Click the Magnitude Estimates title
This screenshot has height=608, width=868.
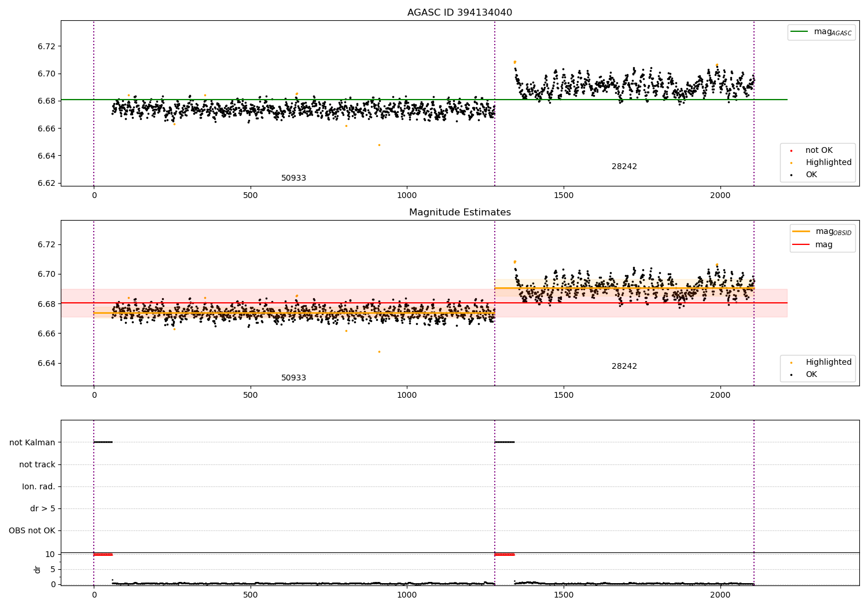[x=459, y=213]
